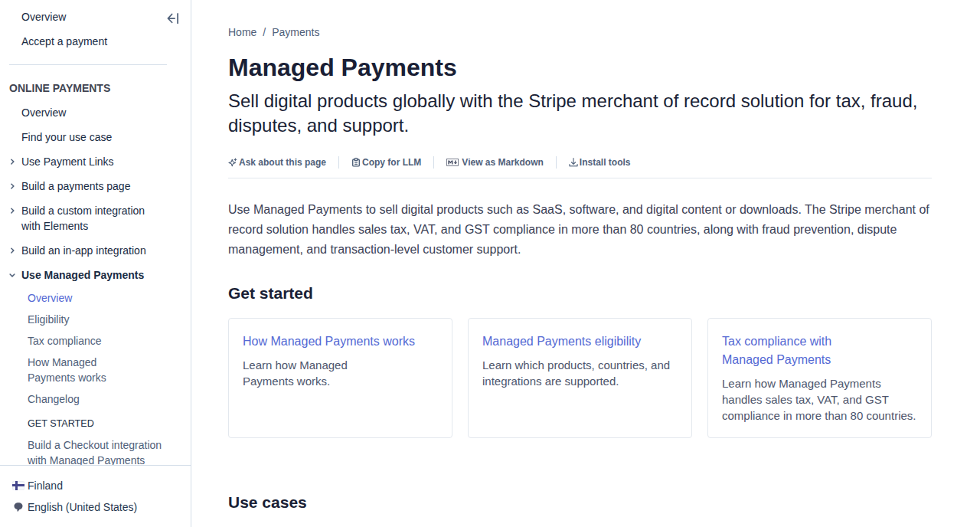Collapse the sidebar with the arrow icon
Screen dimensions: 980x527
pos(173,18)
